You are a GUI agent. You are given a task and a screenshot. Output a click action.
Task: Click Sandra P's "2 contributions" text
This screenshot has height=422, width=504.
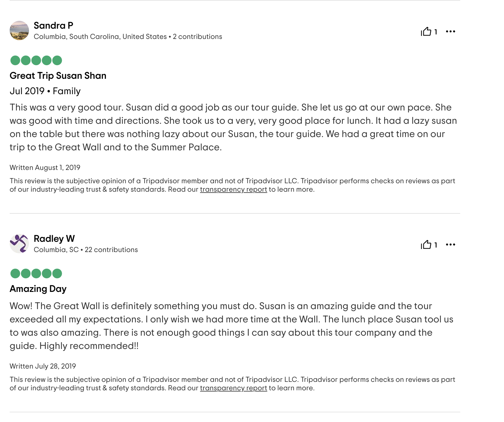pyautogui.click(x=197, y=37)
